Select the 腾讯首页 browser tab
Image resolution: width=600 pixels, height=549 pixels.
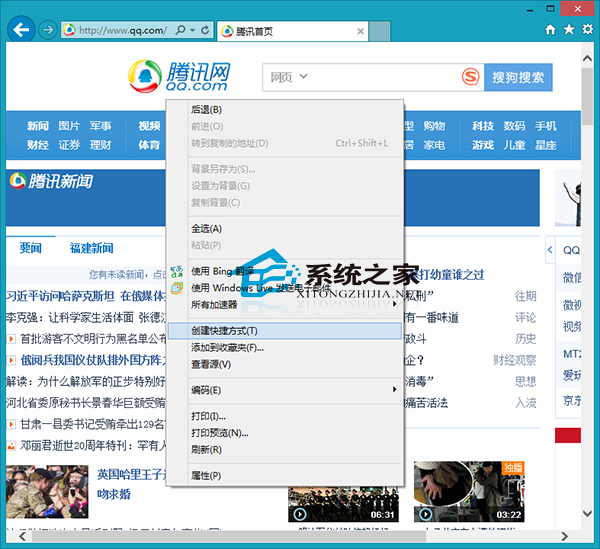[x=293, y=31]
